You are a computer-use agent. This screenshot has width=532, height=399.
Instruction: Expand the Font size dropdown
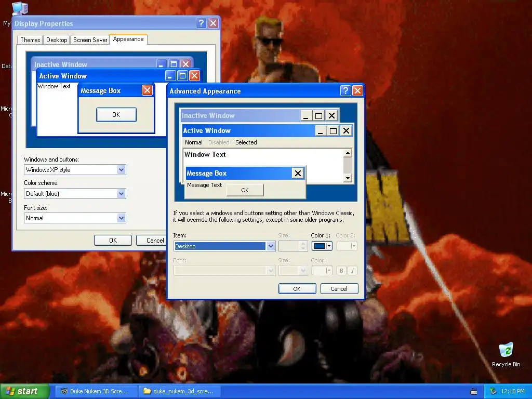pos(122,218)
